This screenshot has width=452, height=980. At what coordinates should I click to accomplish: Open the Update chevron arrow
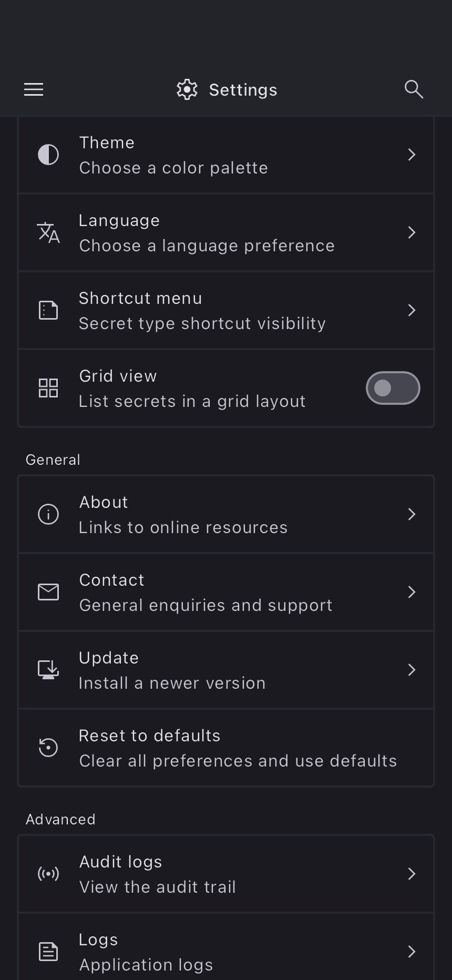[x=412, y=670]
